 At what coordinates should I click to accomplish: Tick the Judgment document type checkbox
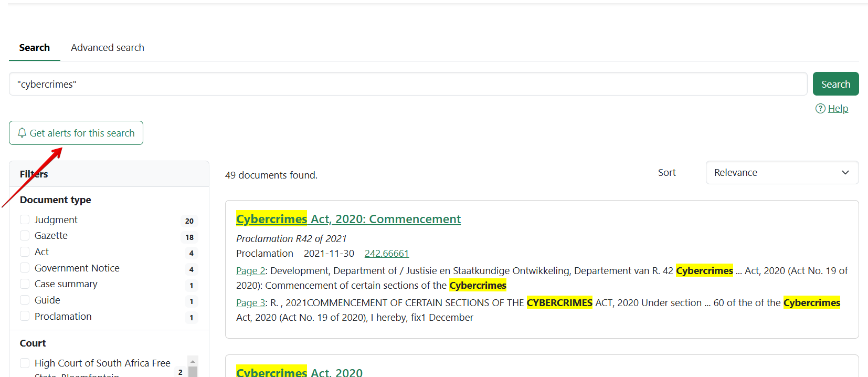[x=25, y=219]
